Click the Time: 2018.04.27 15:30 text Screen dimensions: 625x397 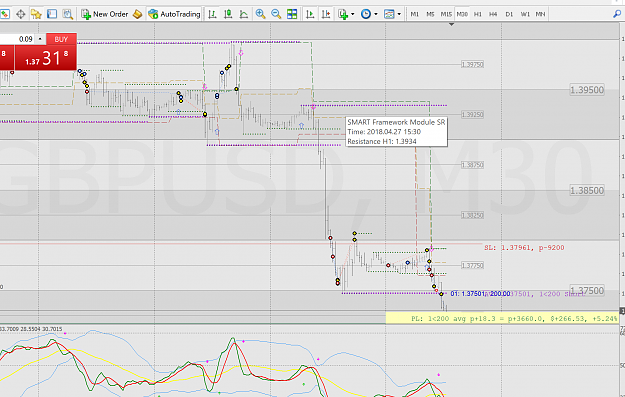(x=384, y=132)
